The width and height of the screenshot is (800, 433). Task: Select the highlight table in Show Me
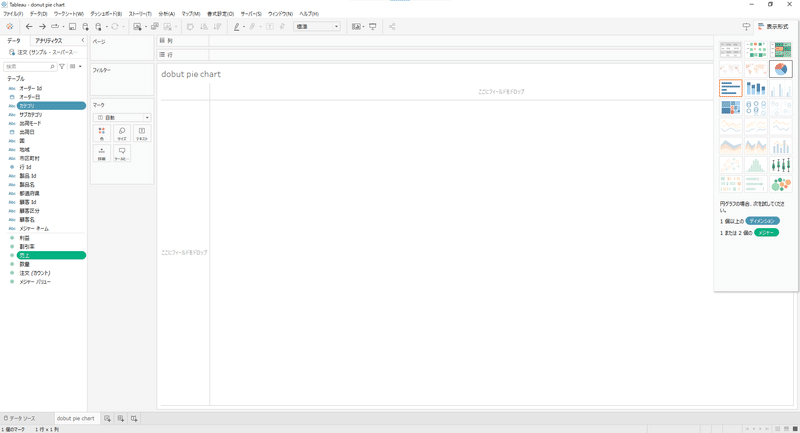click(x=781, y=50)
